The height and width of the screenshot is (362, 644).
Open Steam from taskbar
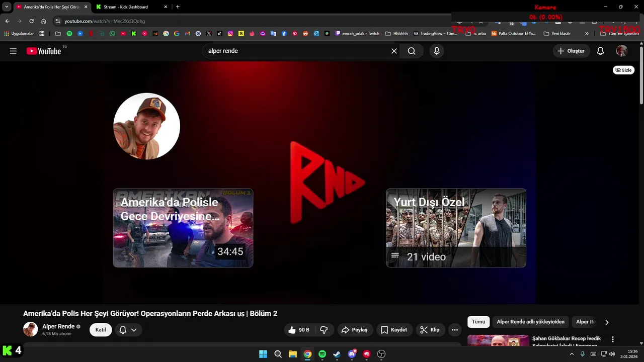(x=337, y=354)
